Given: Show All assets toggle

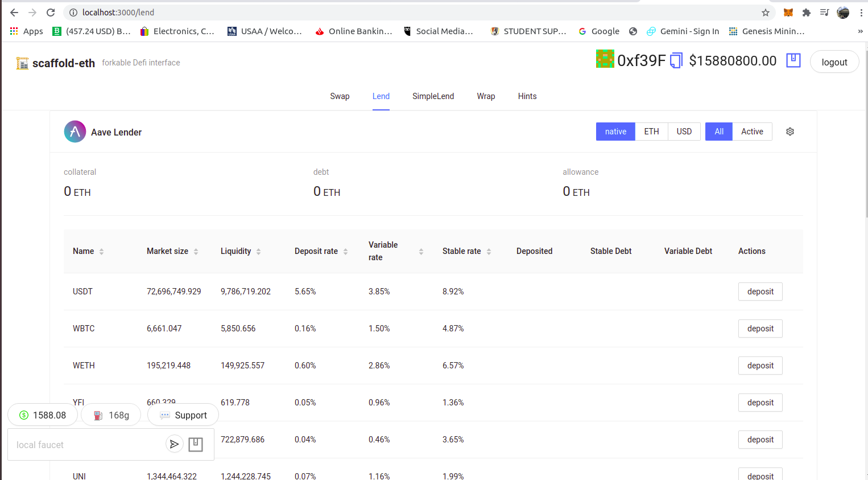Looking at the screenshot, I should coord(719,132).
